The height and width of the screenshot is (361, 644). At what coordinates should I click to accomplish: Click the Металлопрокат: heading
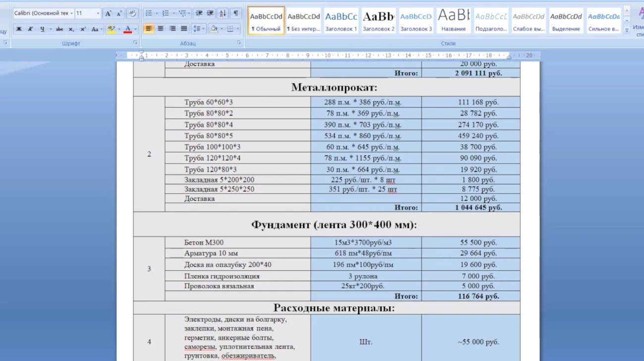334,87
